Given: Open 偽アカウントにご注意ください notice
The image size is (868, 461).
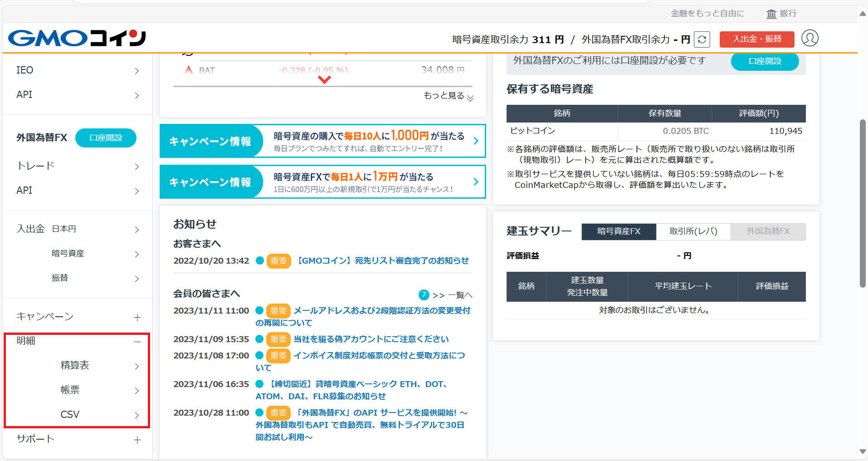Looking at the screenshot, I should [371, 339].
